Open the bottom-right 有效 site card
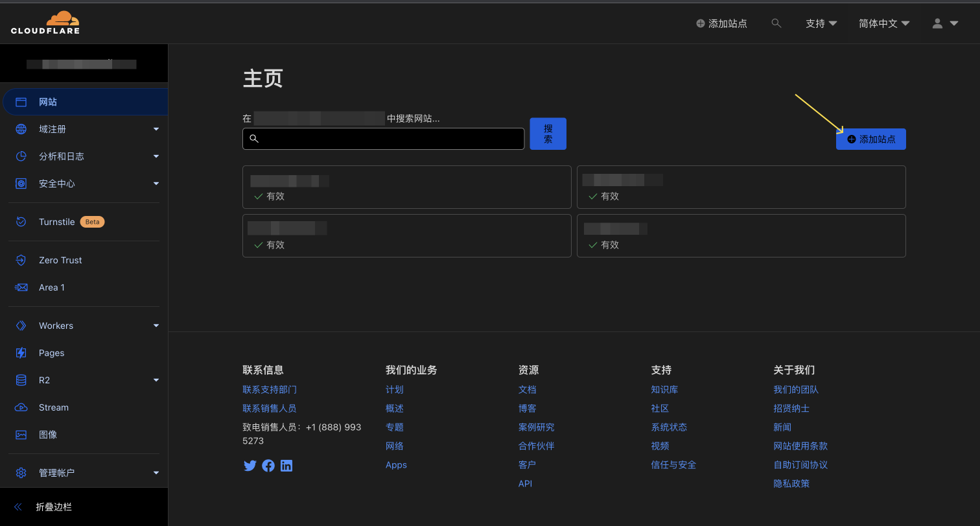Screen dimensions: 980x526 [x=741, y=235]
